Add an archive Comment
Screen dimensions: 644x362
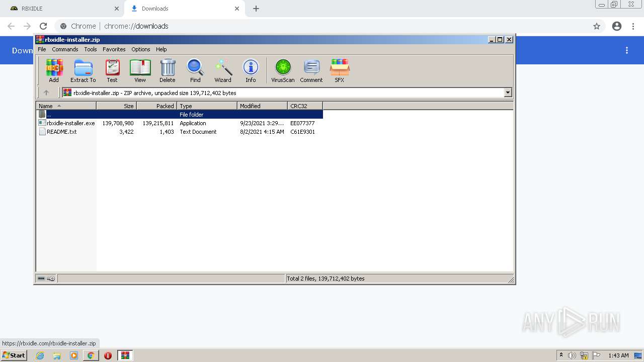click(311, 70)
